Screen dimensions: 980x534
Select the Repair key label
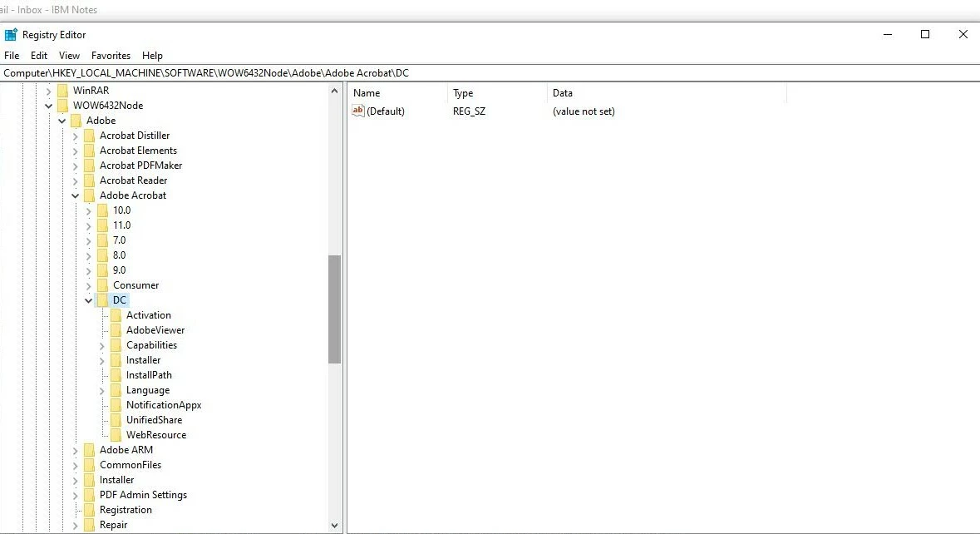(113, 525)
